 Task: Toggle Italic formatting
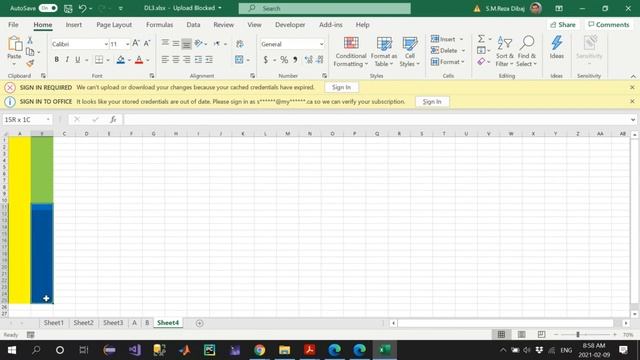pyautogui.click(x=67, y=60)
